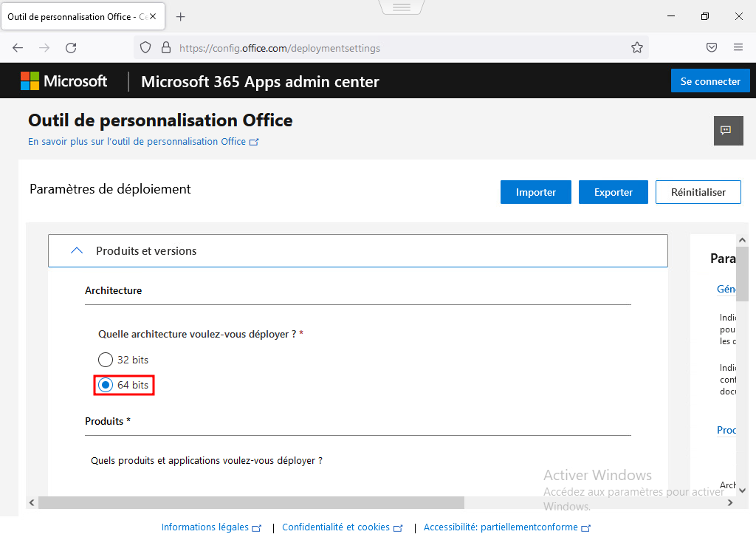Open the Pocket save icon
The image size is (756, 537).
coord(712,47)
